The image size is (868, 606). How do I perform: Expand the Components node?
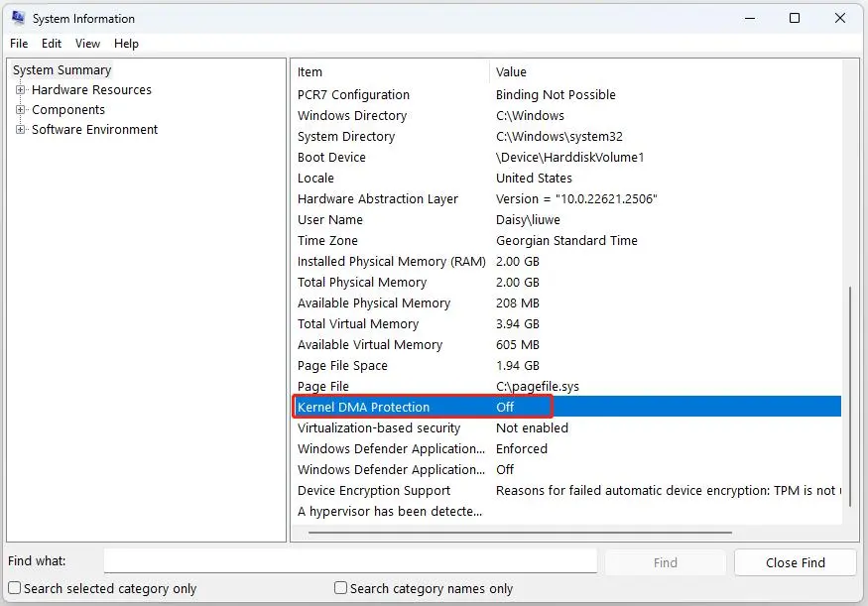pyautogui.click(x=21, y=109)
